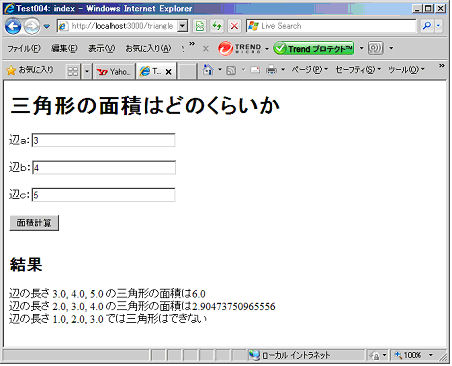
Task: Open the search provider options dropdown
Action: tap(438, 26)
